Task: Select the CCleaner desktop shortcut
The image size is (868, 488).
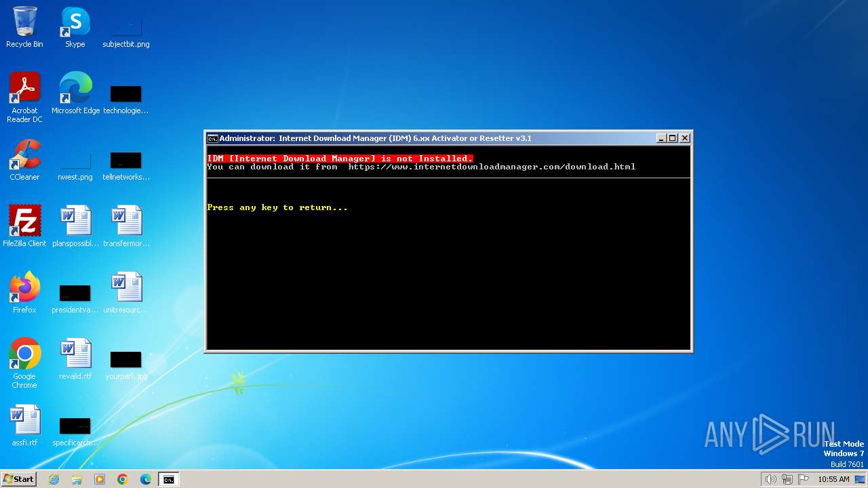Action: click(x=24, y=160)
